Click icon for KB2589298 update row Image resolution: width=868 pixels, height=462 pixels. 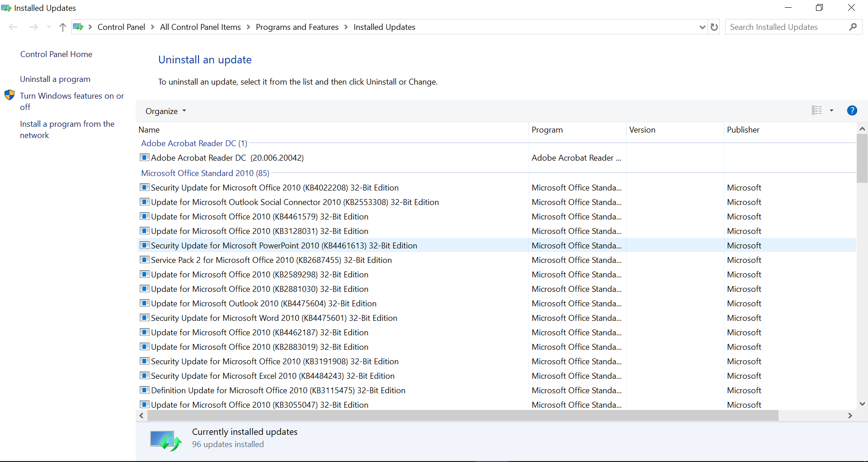click(x=145, y=274)
